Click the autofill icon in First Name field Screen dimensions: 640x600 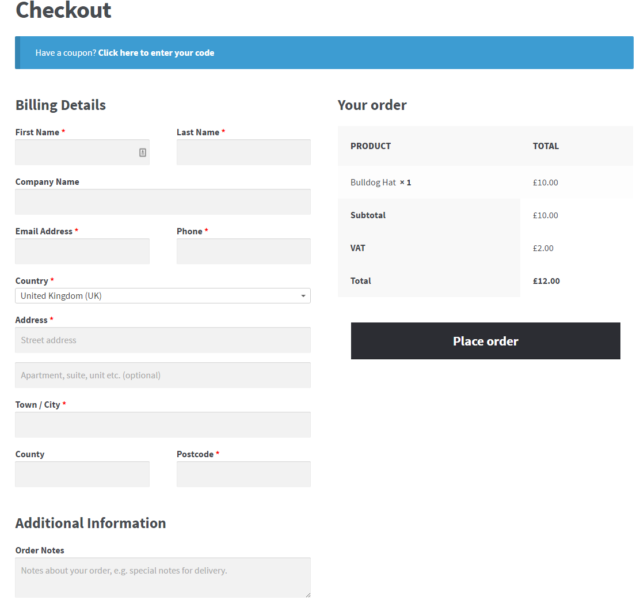pos(142,152)
